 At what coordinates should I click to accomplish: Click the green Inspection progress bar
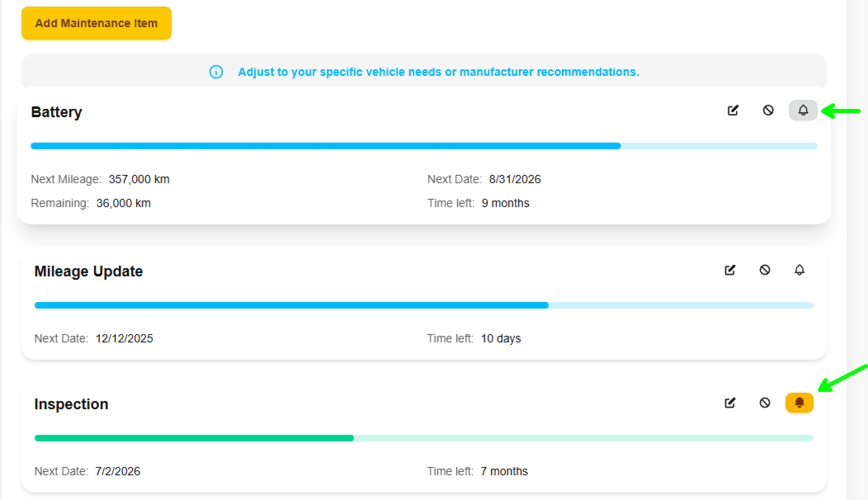(424, 438)
